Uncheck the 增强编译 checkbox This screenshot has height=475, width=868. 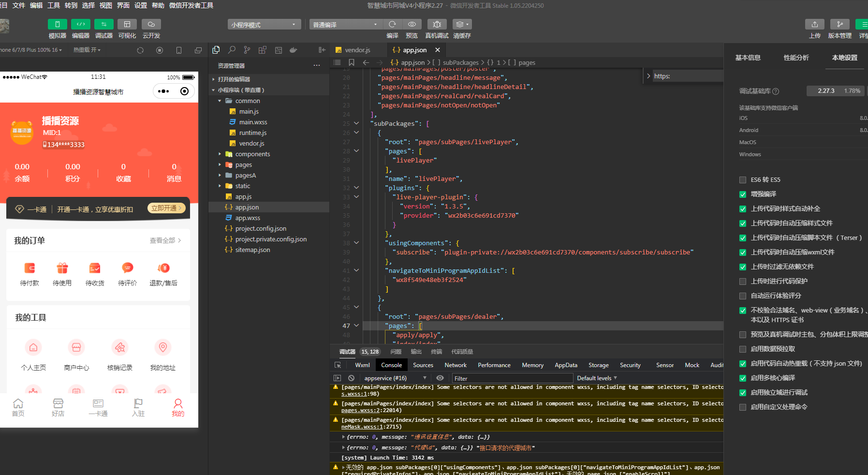click(743, 194)
